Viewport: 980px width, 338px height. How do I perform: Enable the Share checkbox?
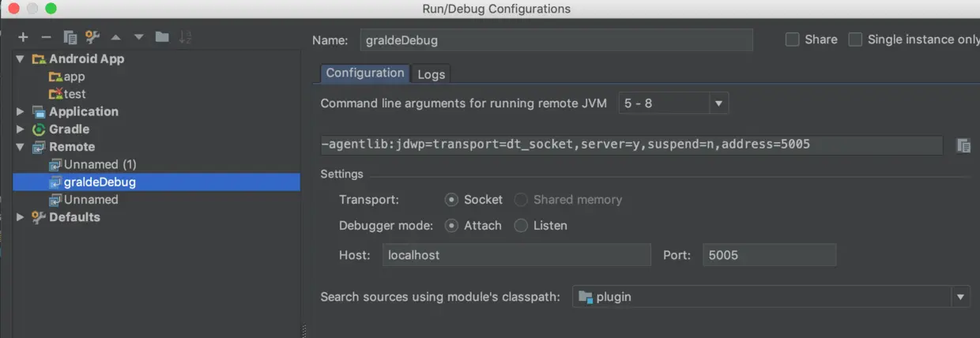(792, 39)
